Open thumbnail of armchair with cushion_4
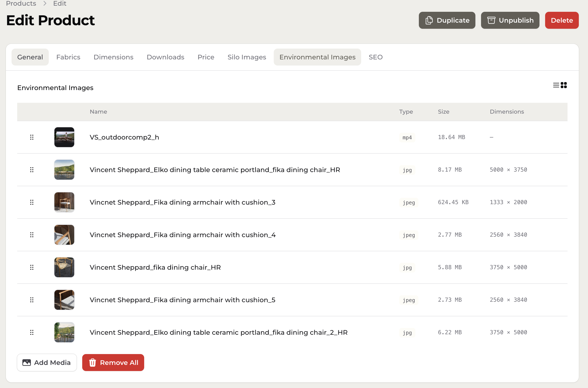Screen dimensions: 588x388 click(x=64, y=235)
